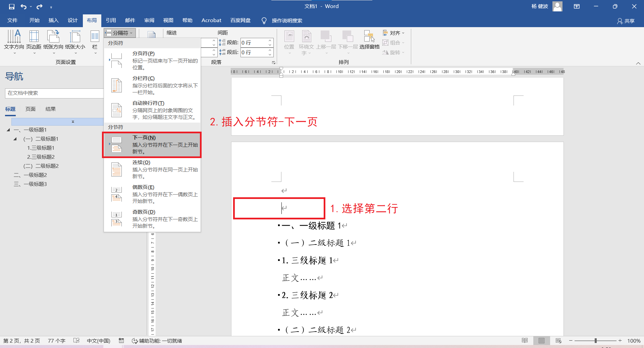Click accessibility status 辅助功能: 一切就绪
Viewport: 644px width, 348px height.
point(157,341)
